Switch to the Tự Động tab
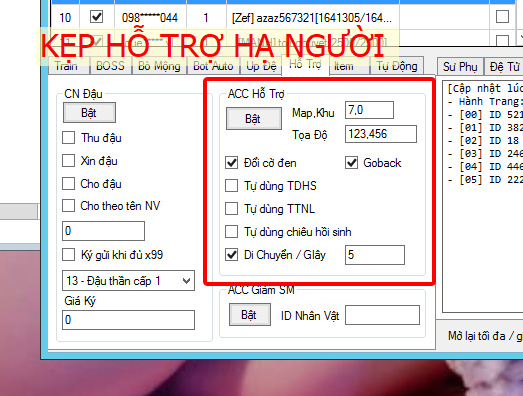Image resolution: width=523 pixels, height=396 pixels. pos(397,66)
